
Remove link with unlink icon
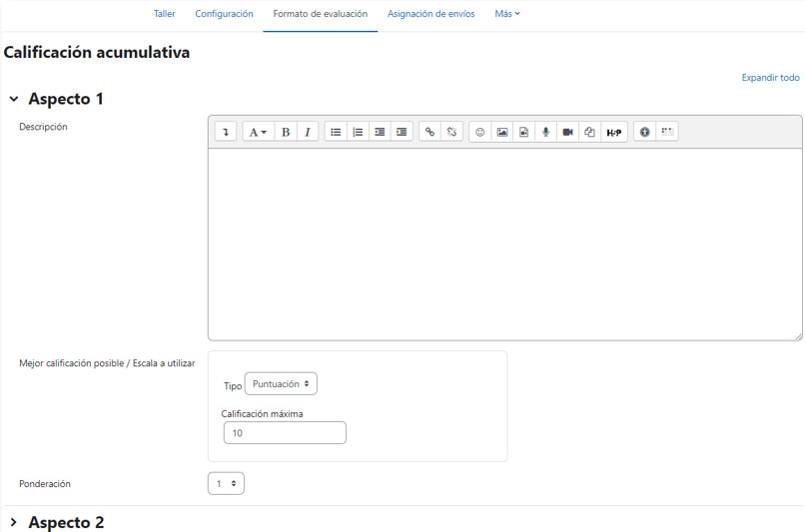coord(451,132)
